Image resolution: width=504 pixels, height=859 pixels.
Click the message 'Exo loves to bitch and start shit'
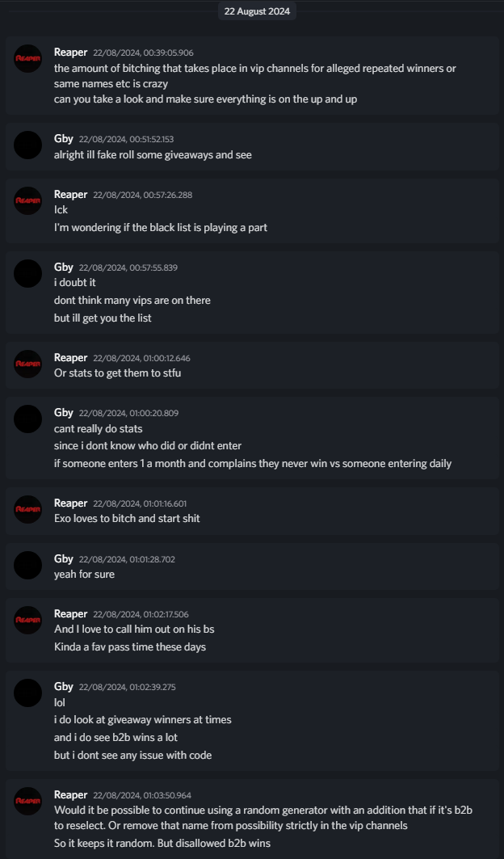(127, 518)
